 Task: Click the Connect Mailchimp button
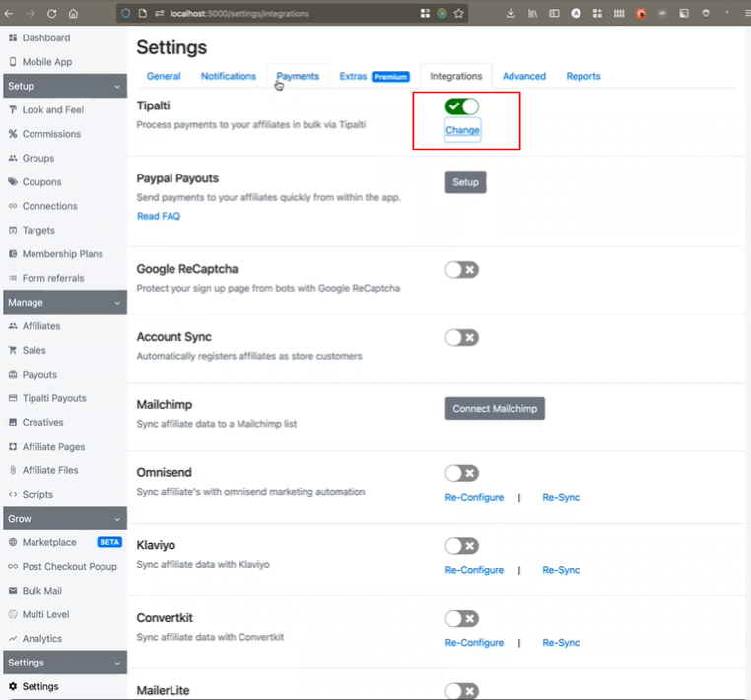[x=494, y=408]
